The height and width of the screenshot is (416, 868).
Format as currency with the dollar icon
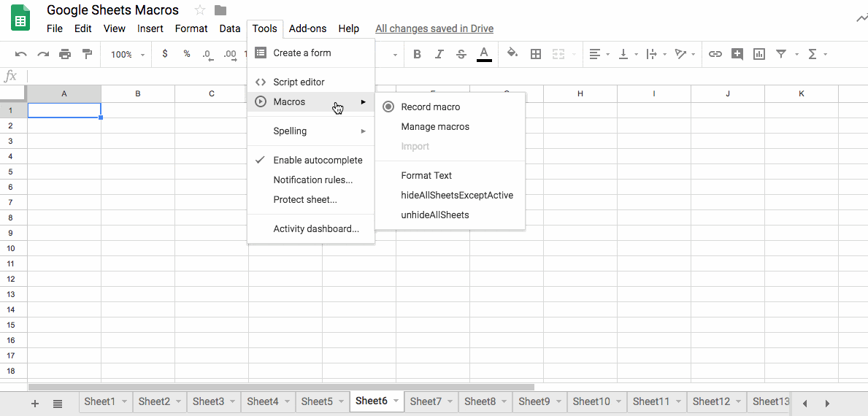[x=164, y=54]
